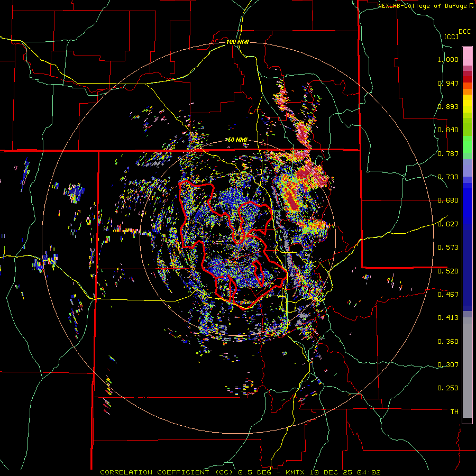
Task: Select the 0.573 scale value
Action: [448, 248]
